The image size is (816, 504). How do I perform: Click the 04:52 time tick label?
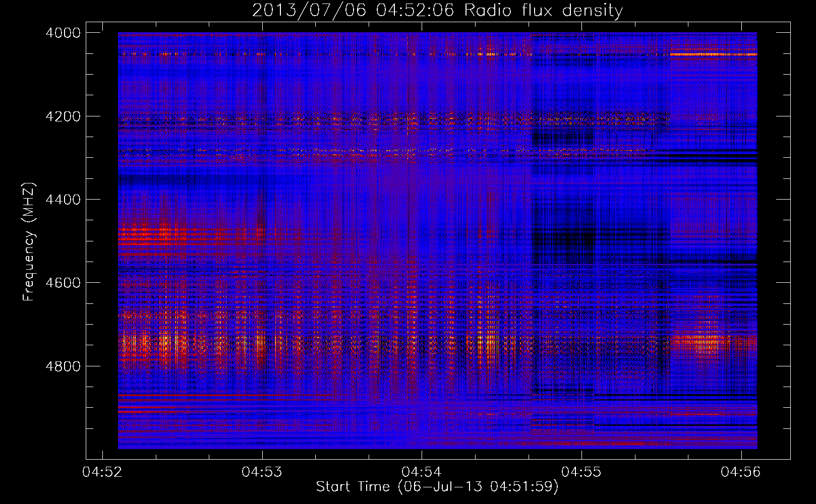[x=102, y=472]
